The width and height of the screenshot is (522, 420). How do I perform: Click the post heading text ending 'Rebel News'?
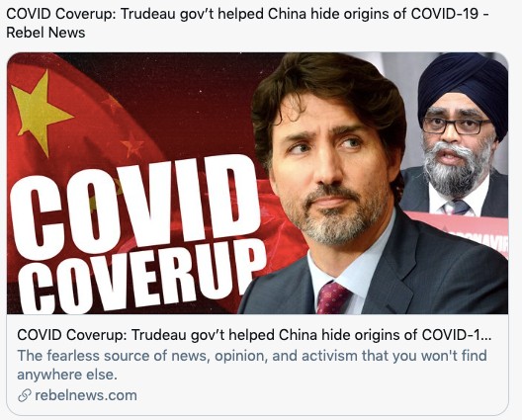(247, 24)
